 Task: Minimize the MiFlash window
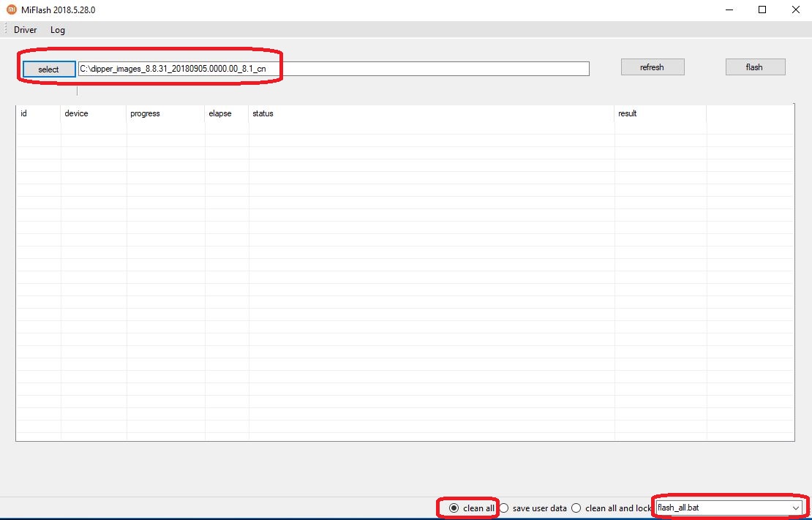(x=729, y=10)
